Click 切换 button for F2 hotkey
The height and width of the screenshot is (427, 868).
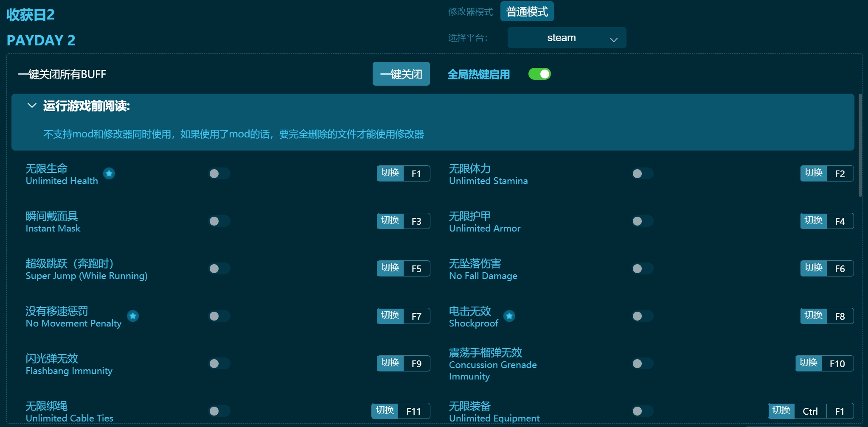coord(814,173)
